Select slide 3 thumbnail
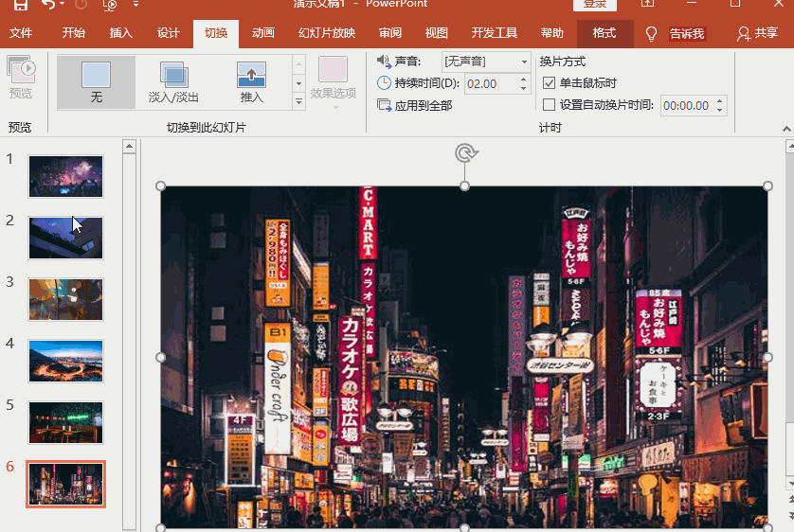 tap(65, 299)
